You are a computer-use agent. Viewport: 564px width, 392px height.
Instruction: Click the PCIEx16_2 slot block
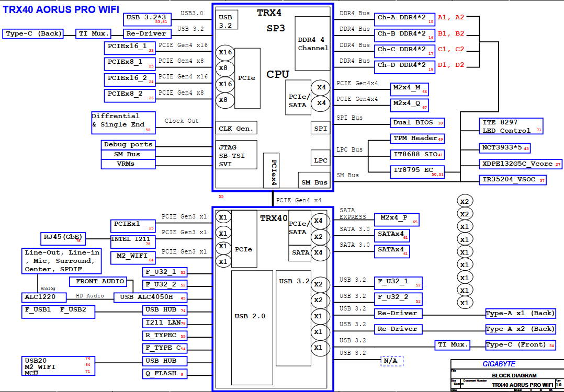click(x=130, y=80)
